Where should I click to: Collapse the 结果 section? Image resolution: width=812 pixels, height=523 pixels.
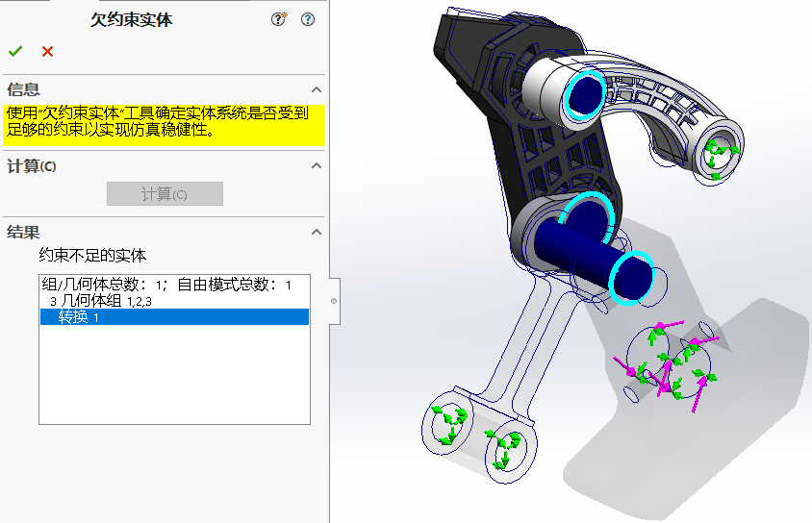316,232
